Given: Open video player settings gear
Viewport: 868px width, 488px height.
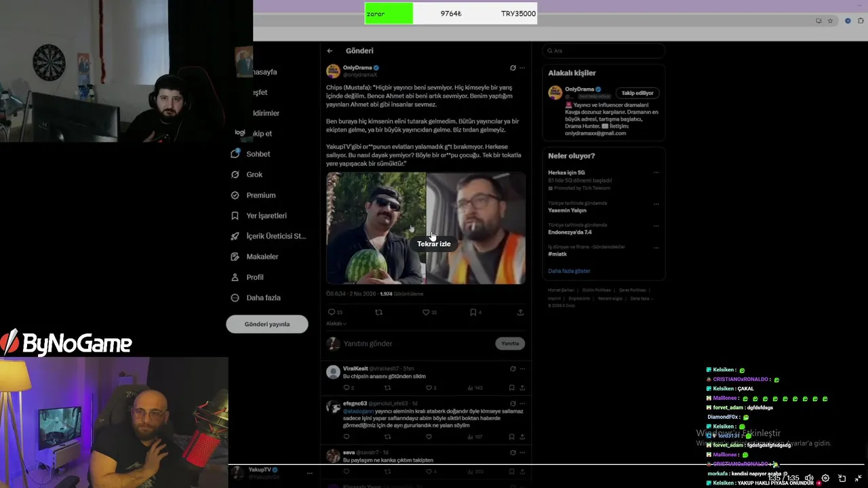Looking at the screenshot, I should click(x=825, y=479).
